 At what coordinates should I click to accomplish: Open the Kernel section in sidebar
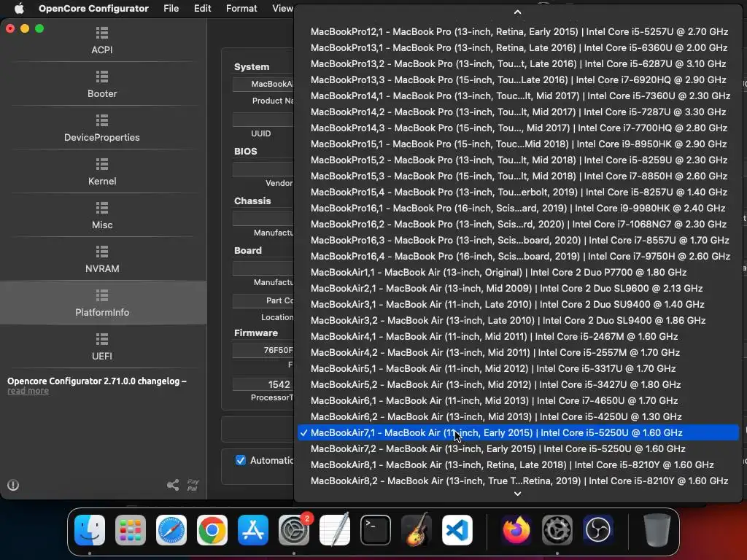[x=102, y=172]
